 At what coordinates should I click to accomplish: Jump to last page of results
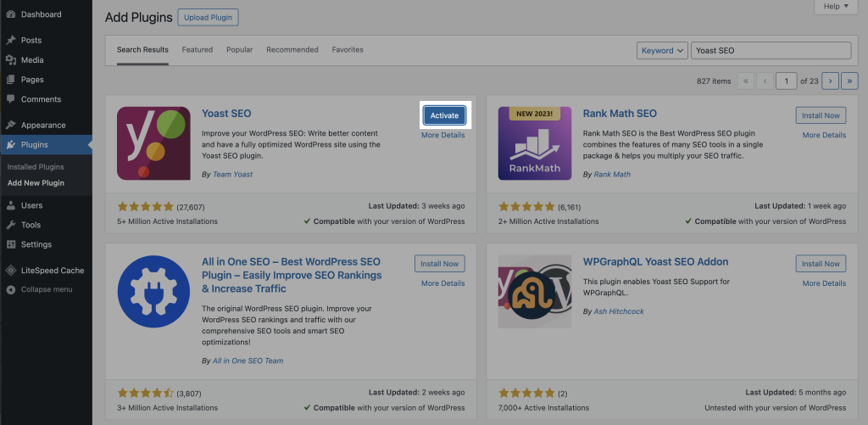point(849,81)
